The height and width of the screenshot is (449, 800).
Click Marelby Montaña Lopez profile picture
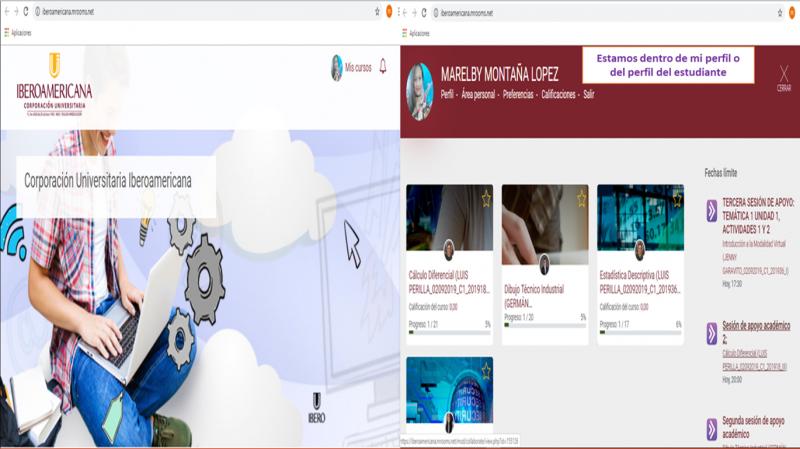coord(419,92)
